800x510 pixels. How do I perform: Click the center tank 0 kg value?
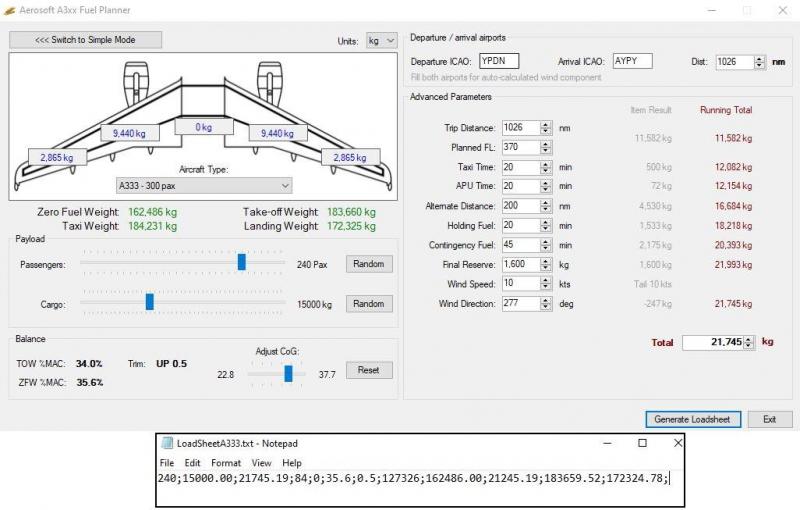[204, 127]
